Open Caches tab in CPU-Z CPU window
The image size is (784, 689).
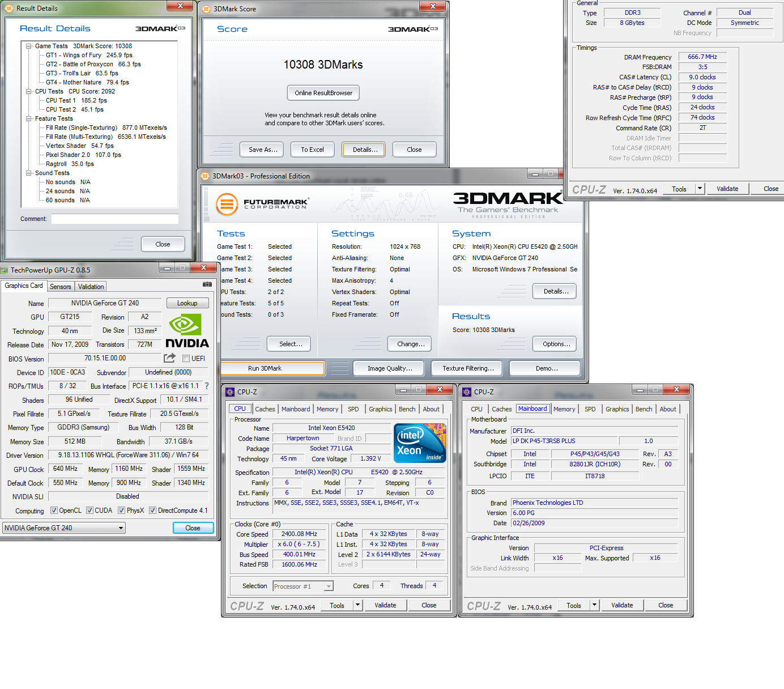point(265,409)
